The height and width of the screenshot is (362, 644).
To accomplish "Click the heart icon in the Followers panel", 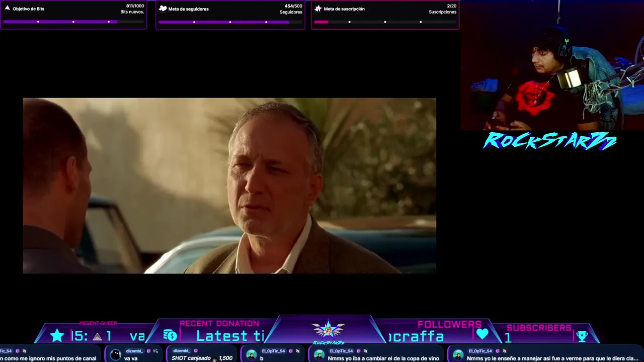I will [482, 334].
